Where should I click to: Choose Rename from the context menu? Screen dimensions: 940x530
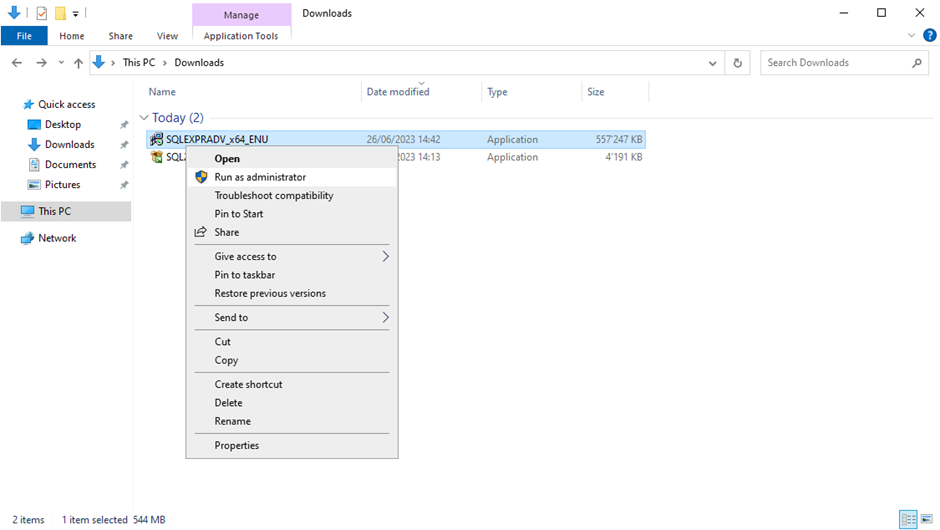292,421
